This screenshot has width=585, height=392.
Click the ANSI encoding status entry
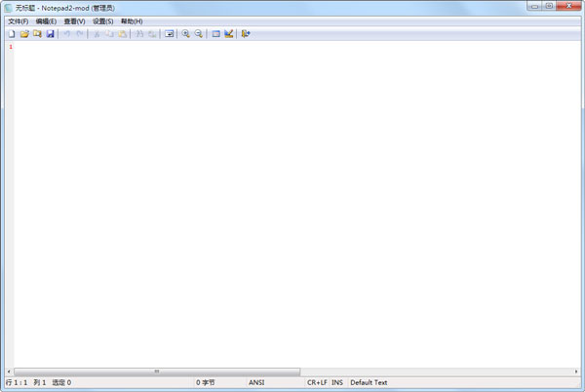(x=256, y=382)
